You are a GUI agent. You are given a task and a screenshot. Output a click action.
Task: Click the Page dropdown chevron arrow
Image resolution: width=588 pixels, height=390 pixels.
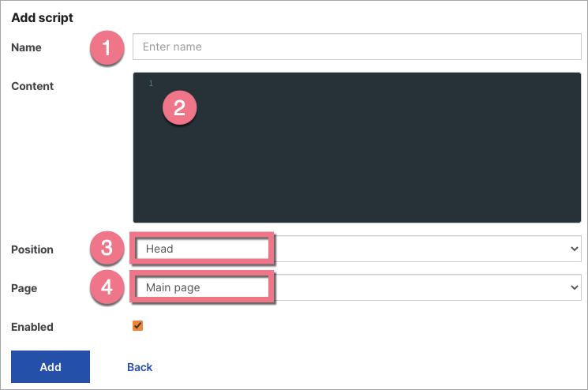[x=574, y=287]
